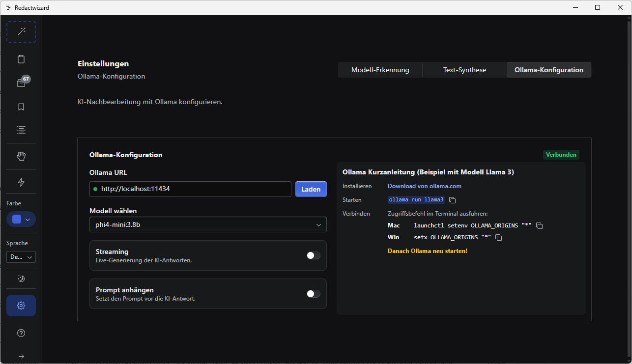Click the 'Danach Ollama neu starten!' warning text
Viewport: 632px width, 364px height.
[428, 251]
